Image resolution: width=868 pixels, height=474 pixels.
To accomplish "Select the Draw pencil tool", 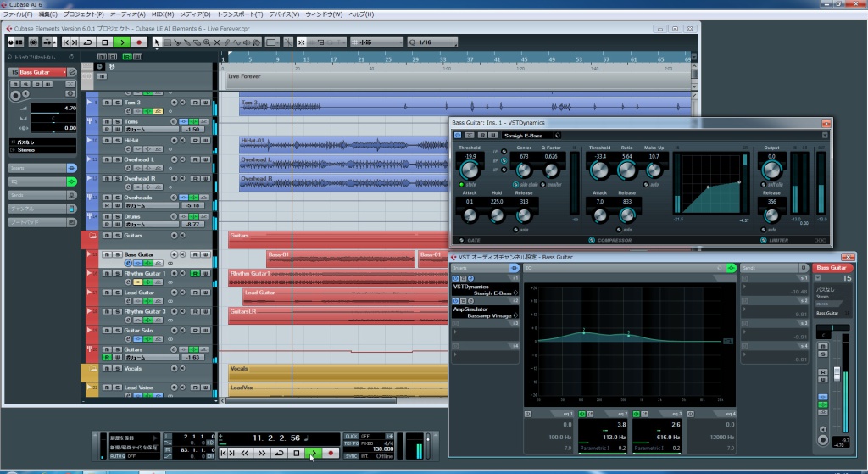I will (x=226, y=42).
